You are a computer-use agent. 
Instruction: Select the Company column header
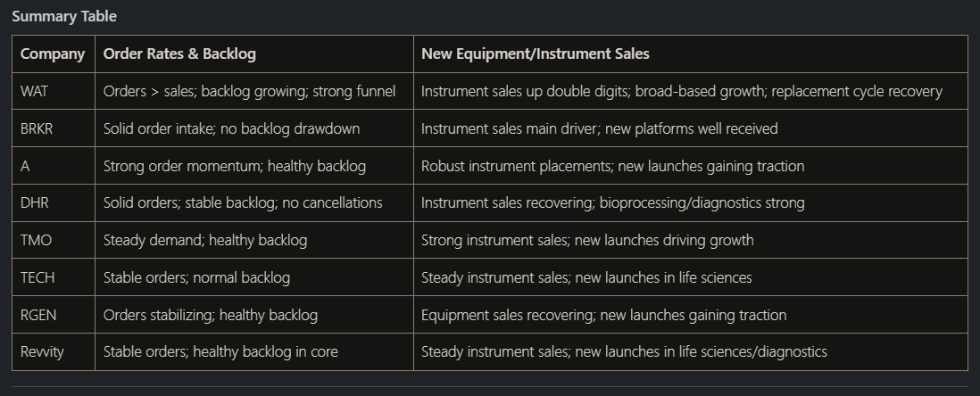pyautogui.click(x=54, y=54)
